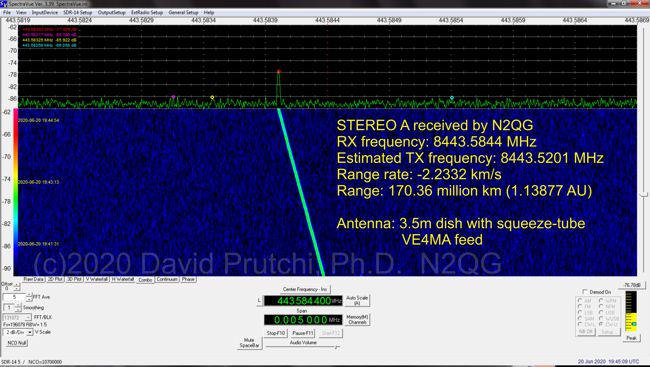Click the Span 0.005000 MHz display
Image resolution: width=650 pixels, height=367 pixels.
[303, 320]
